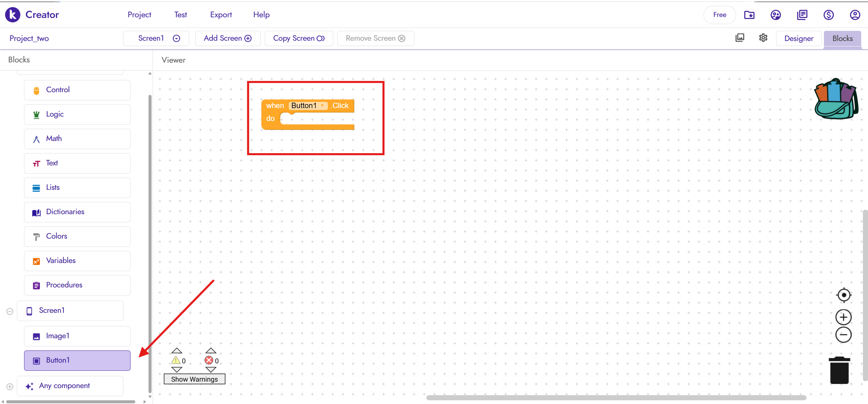The height and width of the screenshot is (404, 868).
Task: Switch to the Designer tab
Action: coord(798,39)
